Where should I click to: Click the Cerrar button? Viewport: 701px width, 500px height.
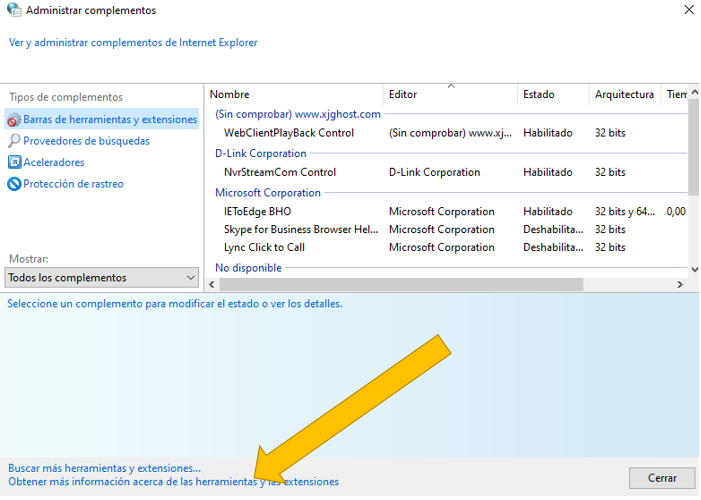pyautogui.click(x=662, y=478)
